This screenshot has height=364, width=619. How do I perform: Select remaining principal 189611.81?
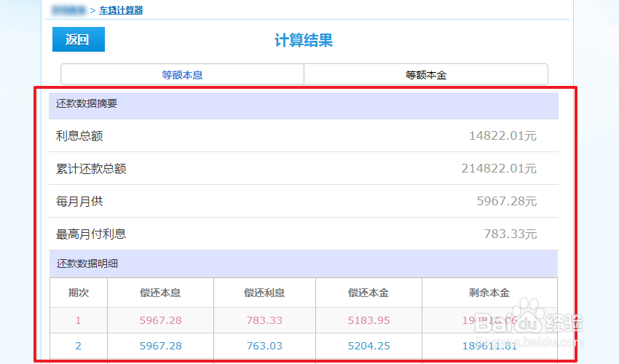click(x=489, y=346)
